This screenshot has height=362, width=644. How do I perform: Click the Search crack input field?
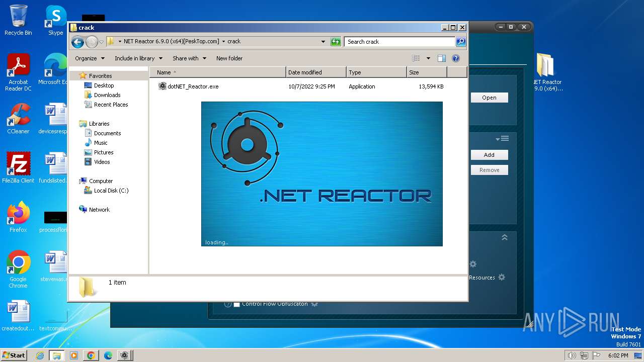pos(400,42)
